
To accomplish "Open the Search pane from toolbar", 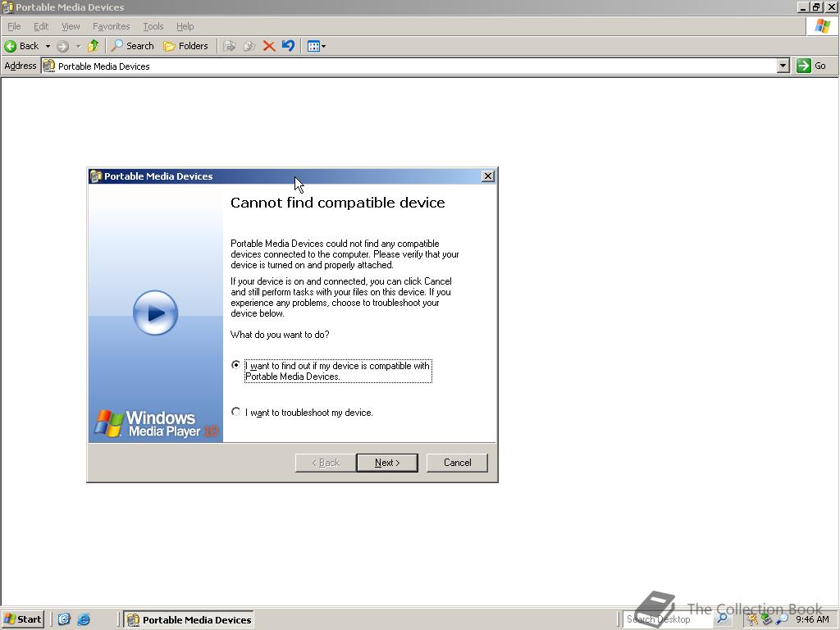I will [x=133, y=46].
